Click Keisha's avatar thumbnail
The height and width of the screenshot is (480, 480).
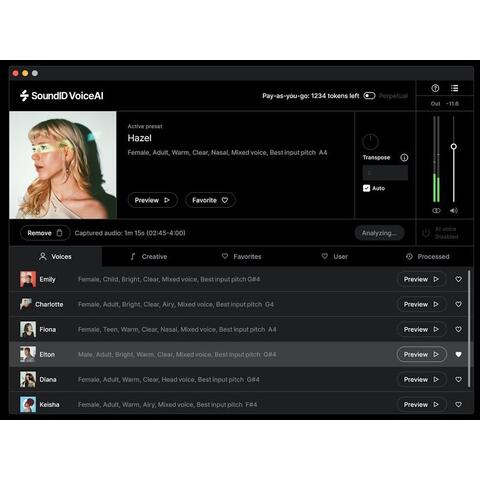[28, 404]
